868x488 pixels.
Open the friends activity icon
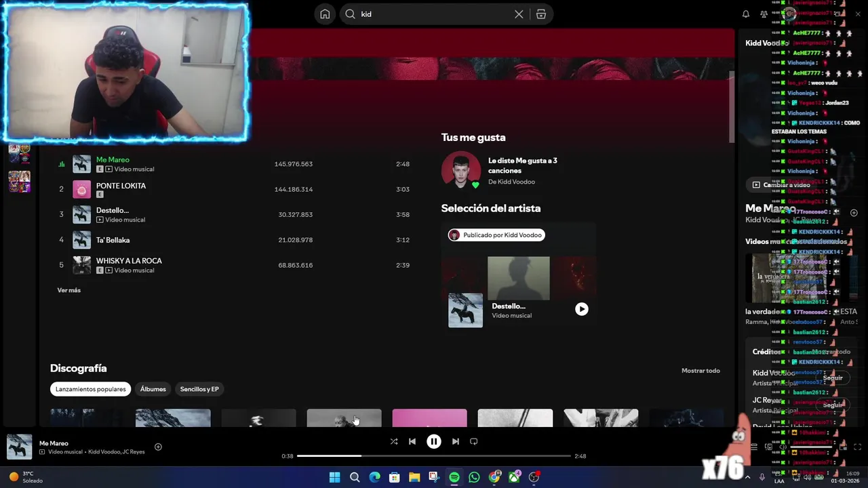(x=764, y=14)
